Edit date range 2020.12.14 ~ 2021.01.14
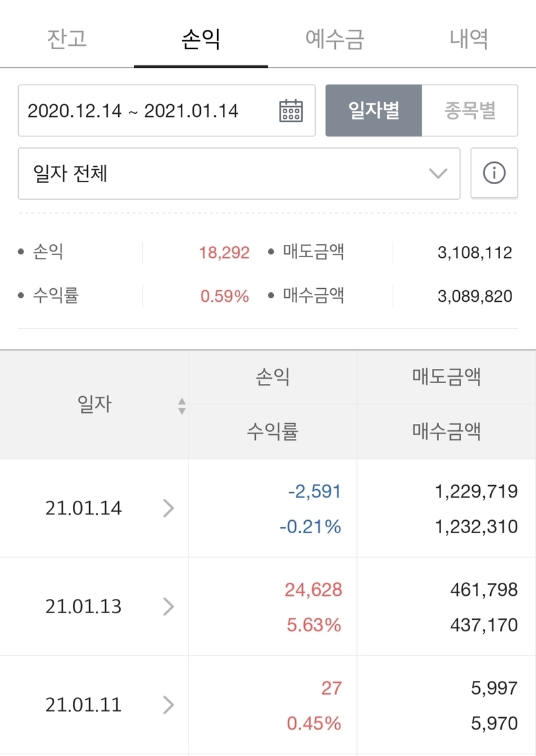Screen dimensions: 536x756 click(133, 110)
